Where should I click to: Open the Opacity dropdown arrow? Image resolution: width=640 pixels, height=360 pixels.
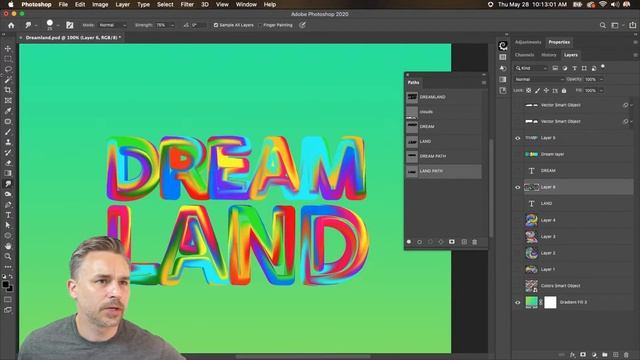tap(601, 80)
